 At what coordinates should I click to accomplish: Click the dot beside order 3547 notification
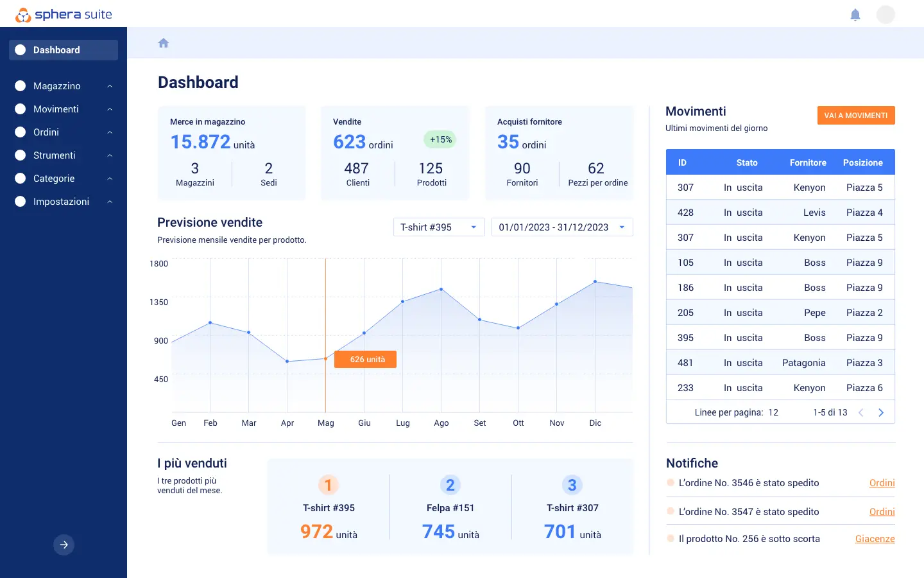[671, 511]
